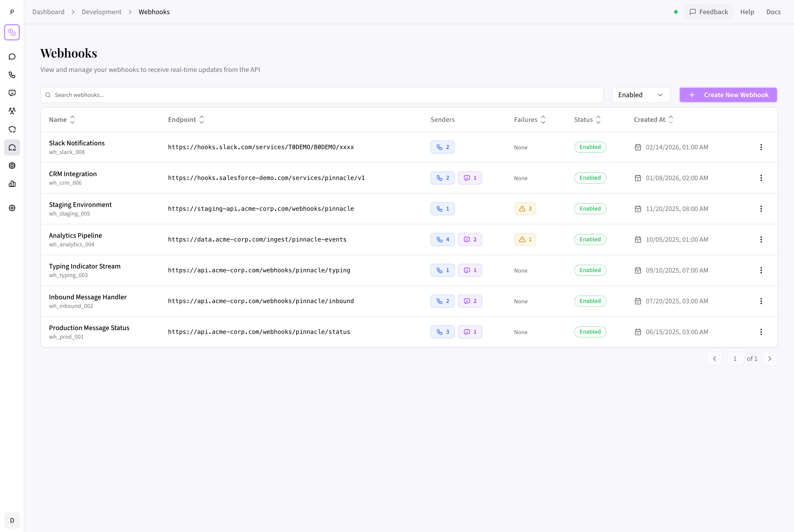Open the analytics bar chart sidebar icon
Image resolution: width=794 pixels, height=532 pixels.
(x=12, y=183)
